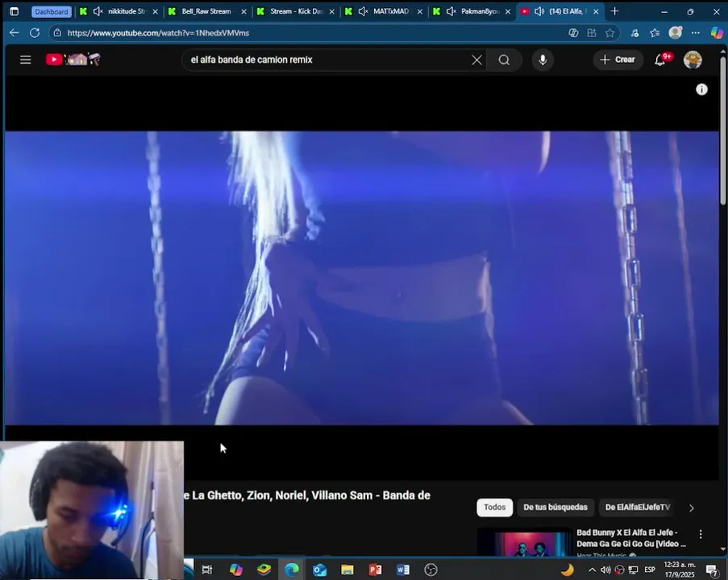Select the Todos filter chip
Screen dimensions: 728x580
(x=494, y=507)
